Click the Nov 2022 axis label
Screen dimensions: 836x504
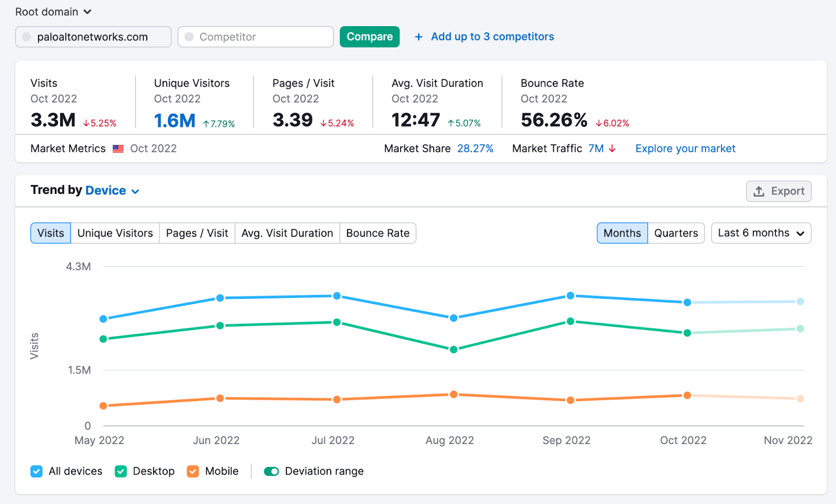pos(788,440)
